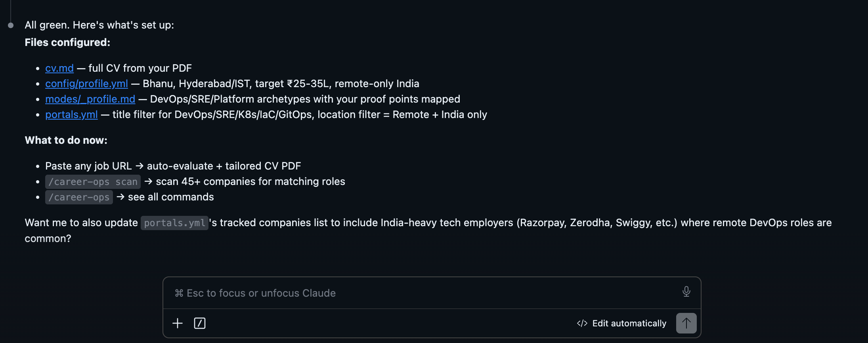Click the Paste any job URL bullet
This screenshot has height=343, width=868.
tap(173, 166)
